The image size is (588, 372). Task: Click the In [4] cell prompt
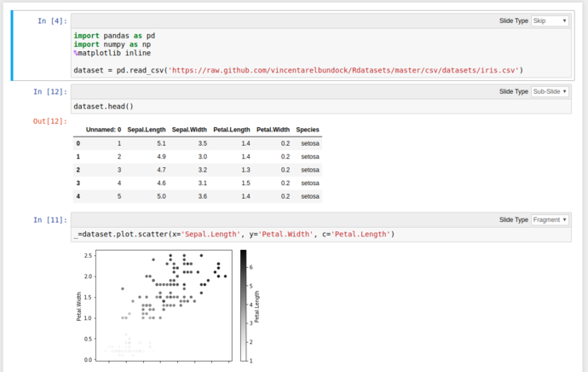click(52, 20)
